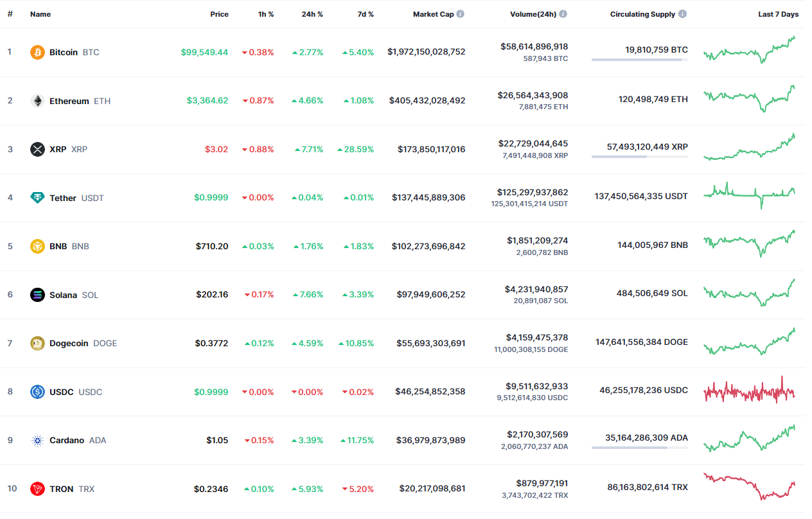The width and height of the screenshot is (812, 519).
Task: Click Cardano's circulating supply progress bar
Action: pyautogui.click(x=640, y=448)
